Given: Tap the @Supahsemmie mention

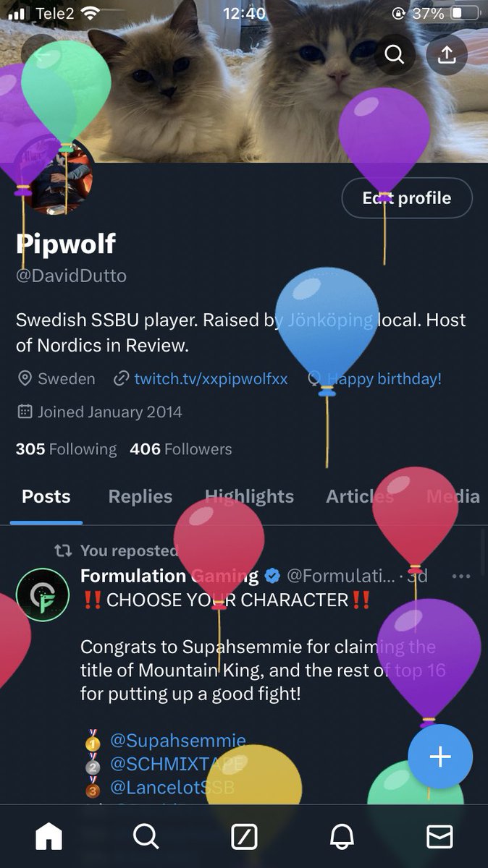Looking at the screenshot, I should click(177, 741).
